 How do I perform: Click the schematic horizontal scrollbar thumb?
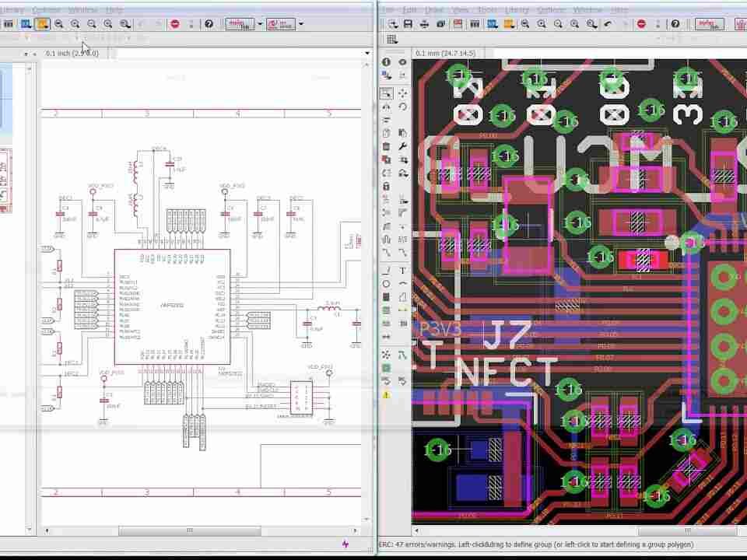click(190, 530)
